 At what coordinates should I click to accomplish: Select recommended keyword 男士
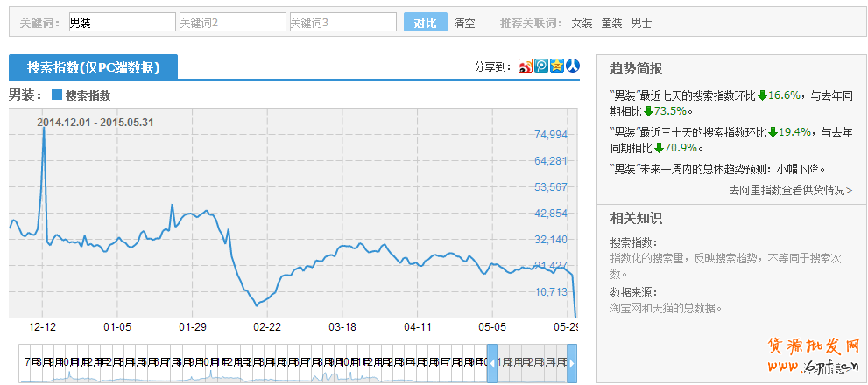pos(641,23)
